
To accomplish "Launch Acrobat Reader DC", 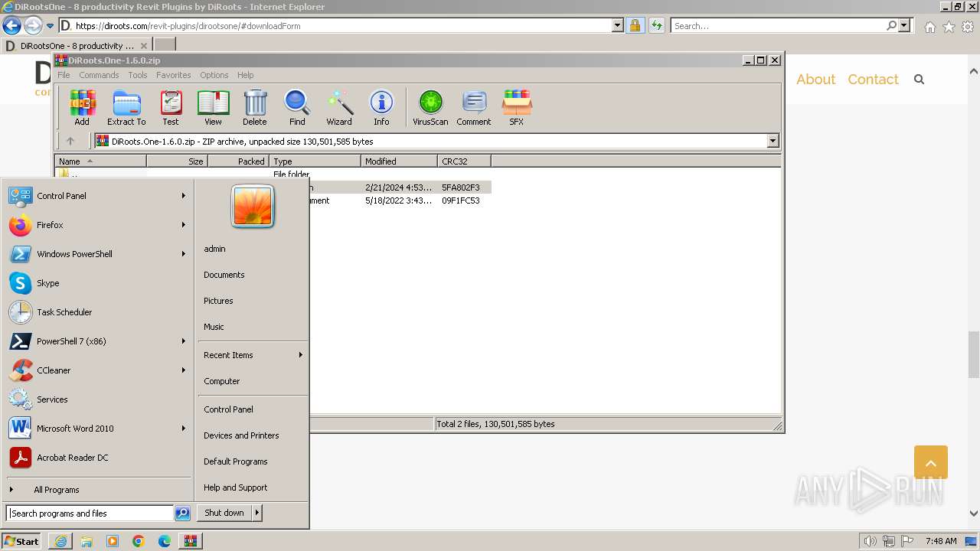I will pos(97,458).
